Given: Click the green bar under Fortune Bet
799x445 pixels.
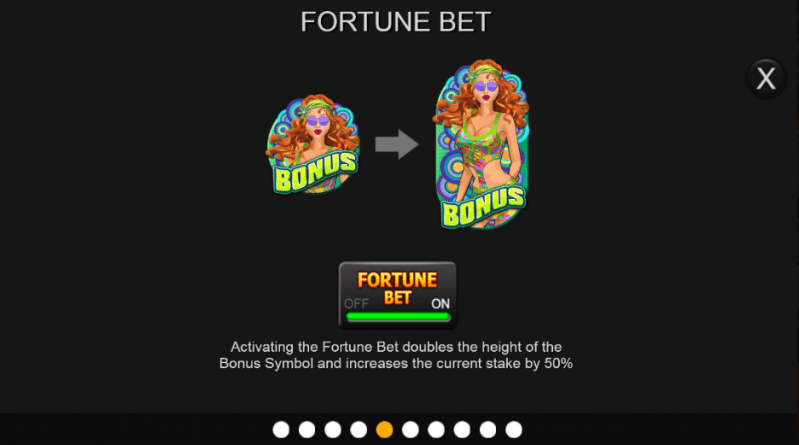Looking at the screenshot, I should [x=397, y=317].
